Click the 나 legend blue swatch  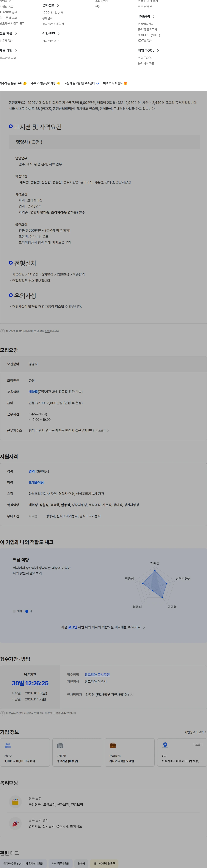point(27,611)
